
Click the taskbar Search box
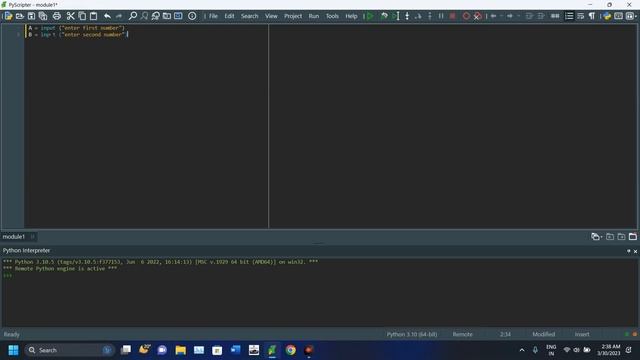[x=69, y=350]
